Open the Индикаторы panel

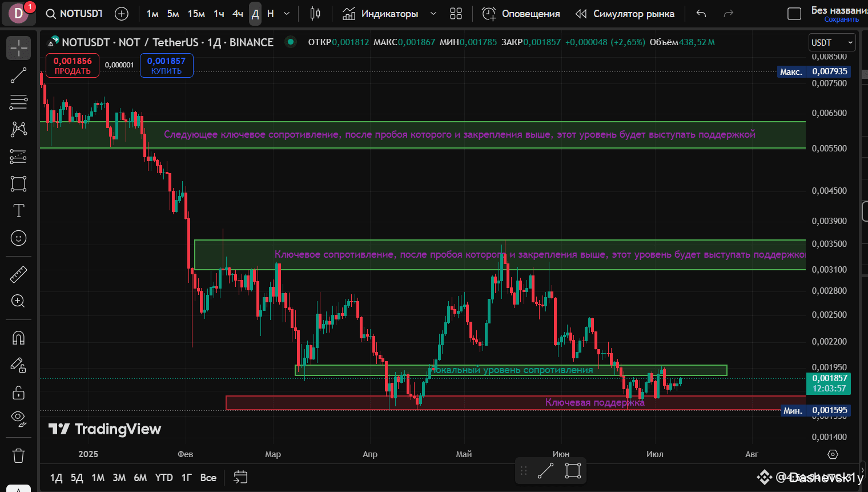click(380, 14)
